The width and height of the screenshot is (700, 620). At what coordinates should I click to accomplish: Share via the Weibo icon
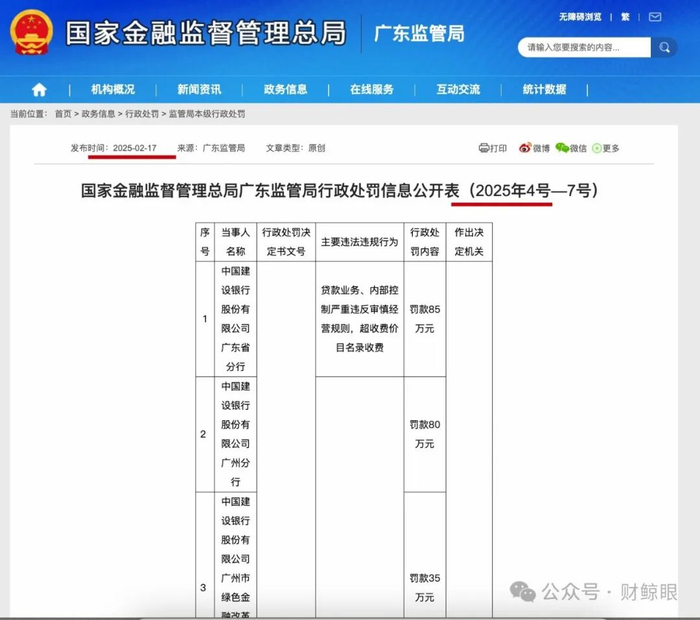[525, 148]
